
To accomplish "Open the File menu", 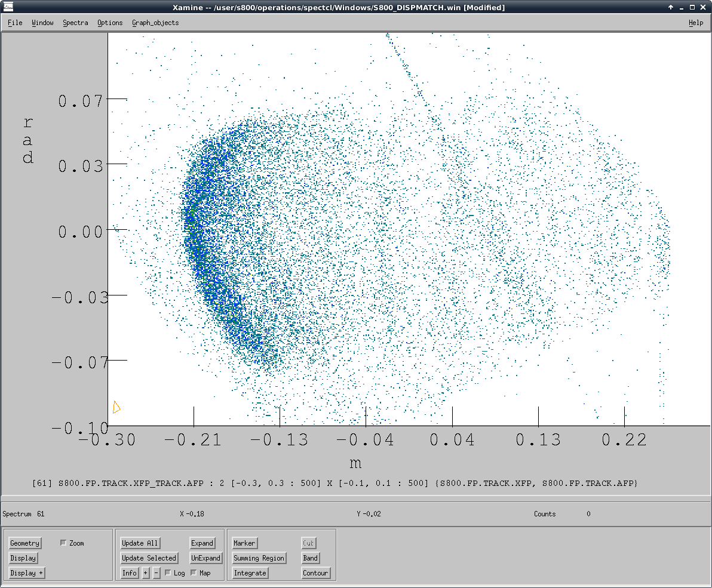I will (15, 23).
